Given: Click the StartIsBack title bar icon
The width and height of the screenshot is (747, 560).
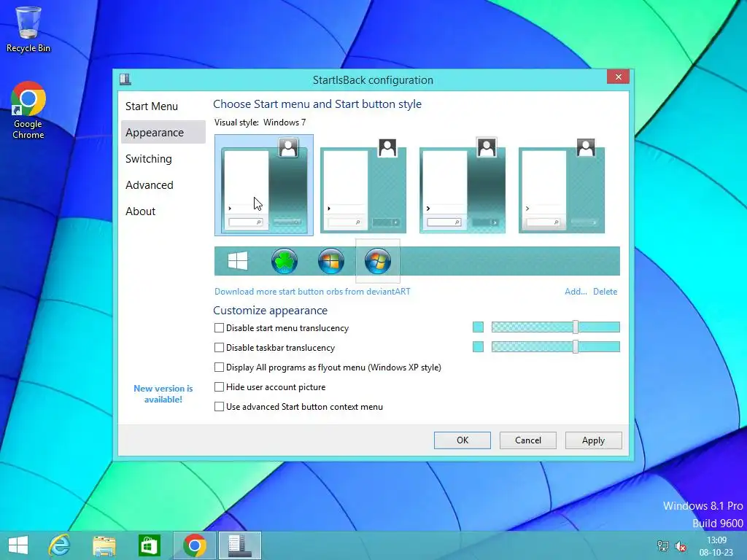Looking at the screenshot, I should 125,79.
